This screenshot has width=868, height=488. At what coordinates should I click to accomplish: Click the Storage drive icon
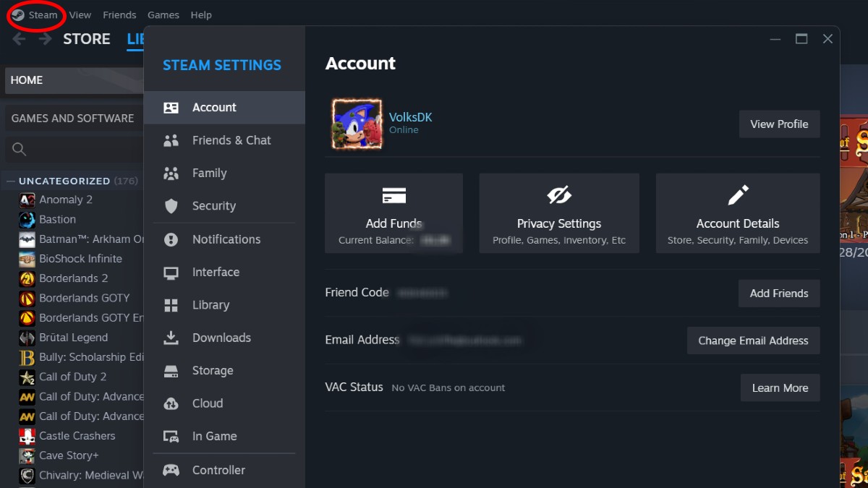point(171,371)
